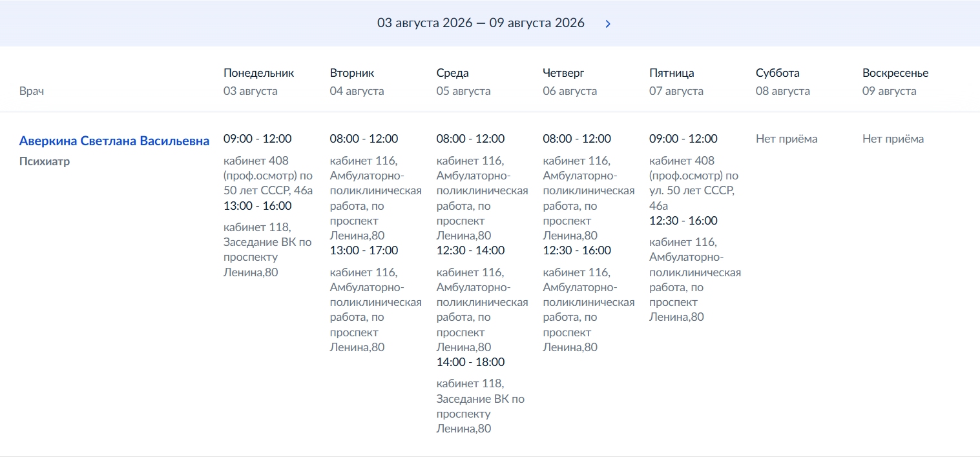Click Friday's кабинет 116 description

[x=695, y=279]
